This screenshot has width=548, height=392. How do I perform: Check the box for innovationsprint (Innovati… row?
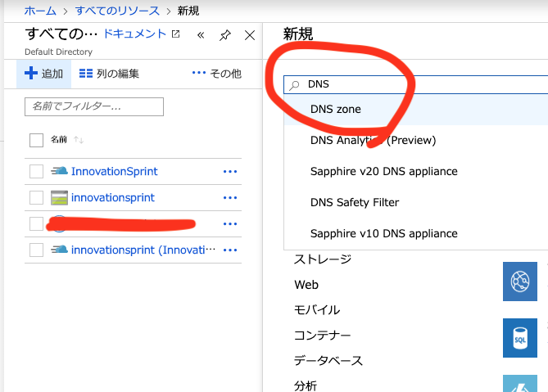pos(36,250)
